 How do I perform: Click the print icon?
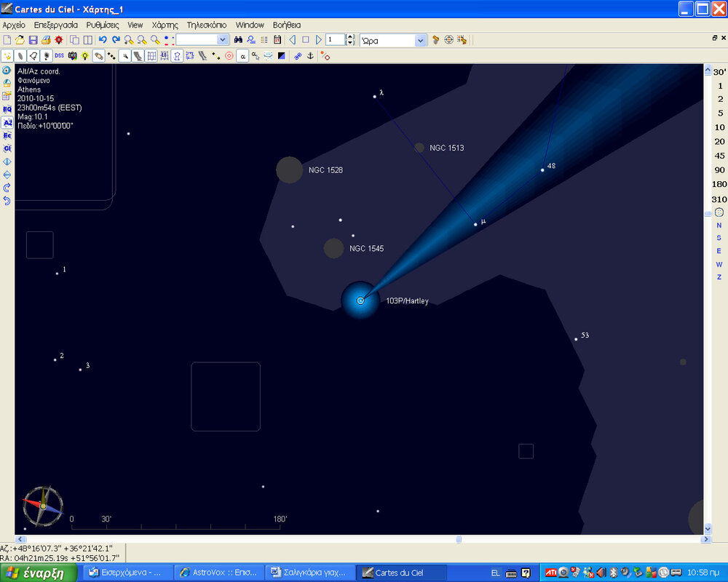coord(46,40)
